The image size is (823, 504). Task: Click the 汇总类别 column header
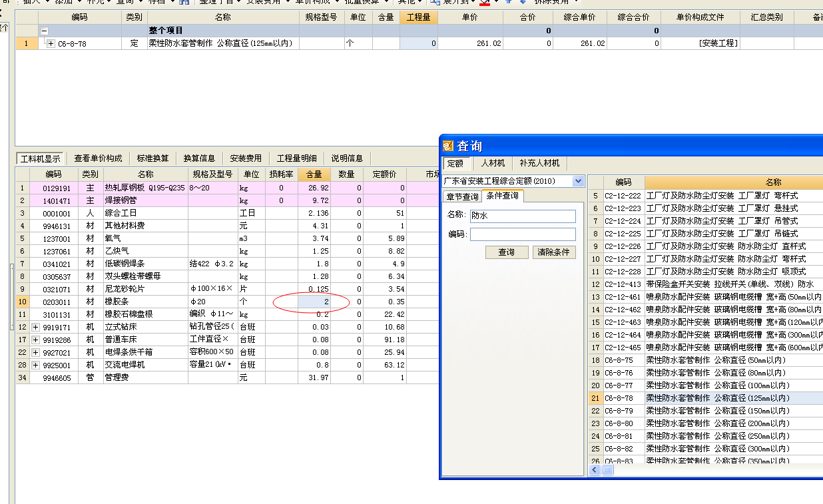(767, 17)
